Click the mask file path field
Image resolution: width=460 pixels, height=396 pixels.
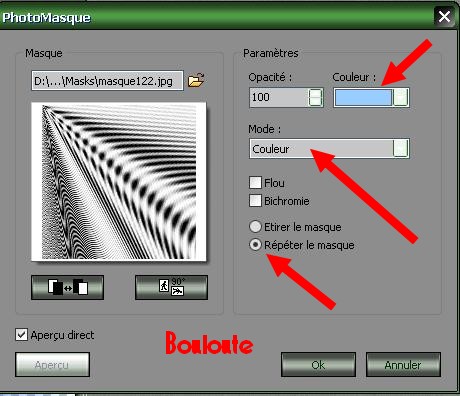[x=107, y=81]
